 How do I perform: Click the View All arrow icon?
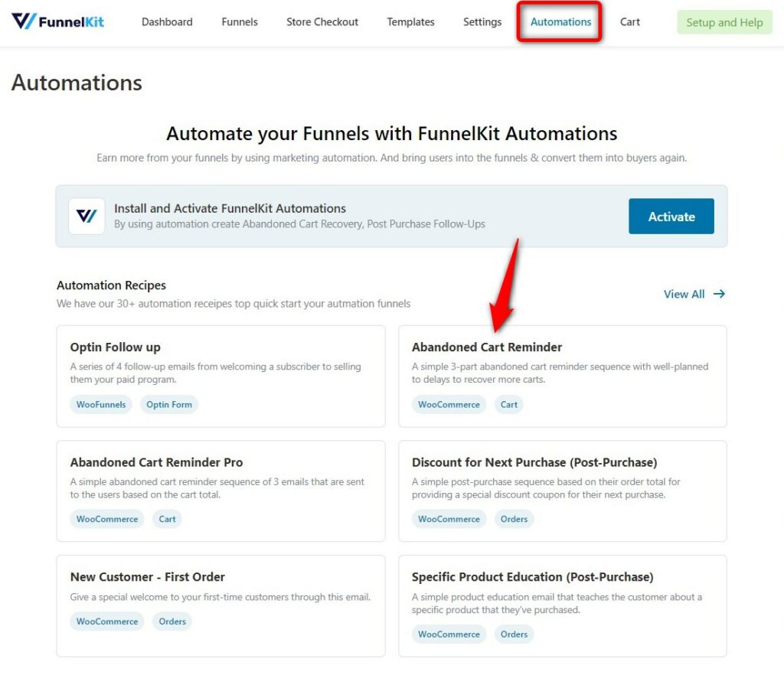point(719,294)
